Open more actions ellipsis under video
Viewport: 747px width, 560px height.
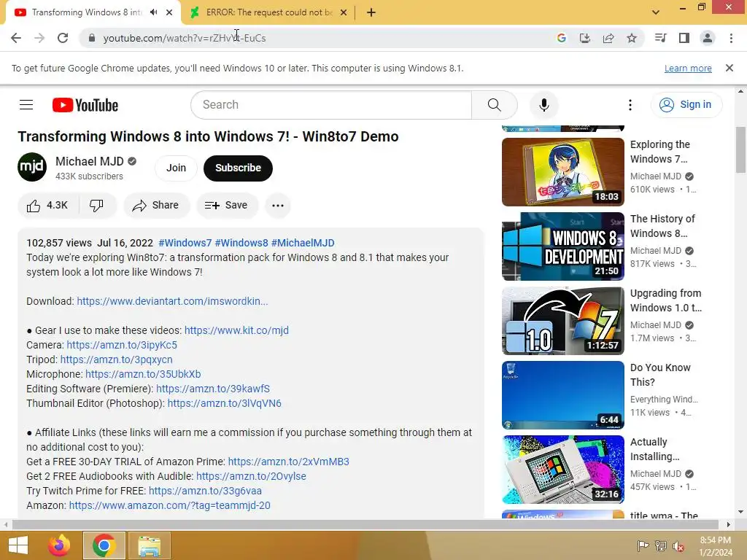click(278, 205)
